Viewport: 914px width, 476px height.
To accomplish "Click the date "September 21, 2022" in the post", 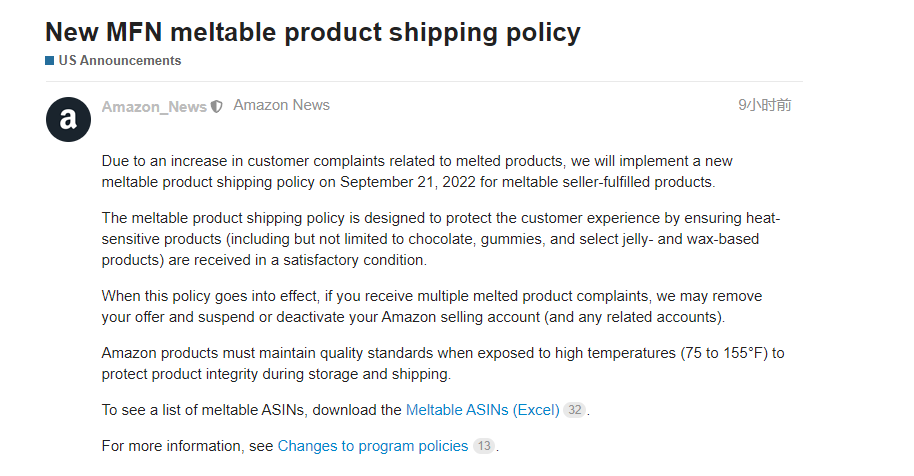I will tap(403, 182).
